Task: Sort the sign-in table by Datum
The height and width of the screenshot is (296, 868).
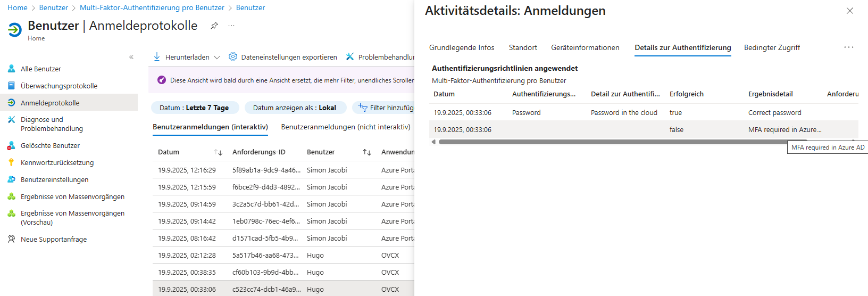Action: point(218,152)
